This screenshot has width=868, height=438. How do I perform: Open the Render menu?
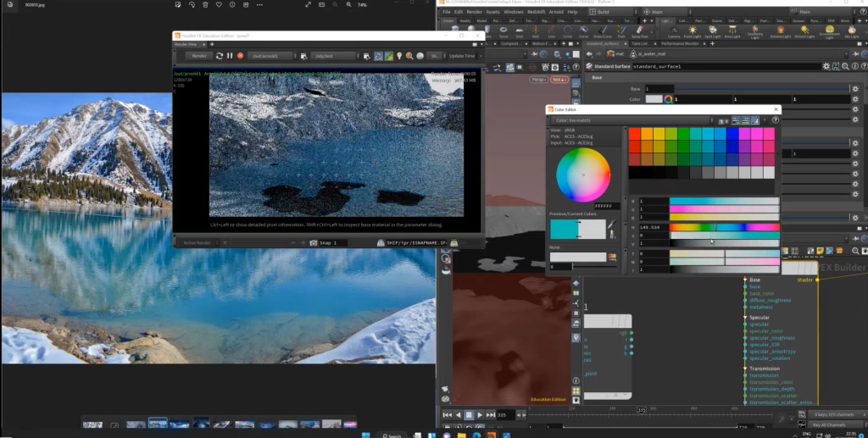tap(475, 12)
